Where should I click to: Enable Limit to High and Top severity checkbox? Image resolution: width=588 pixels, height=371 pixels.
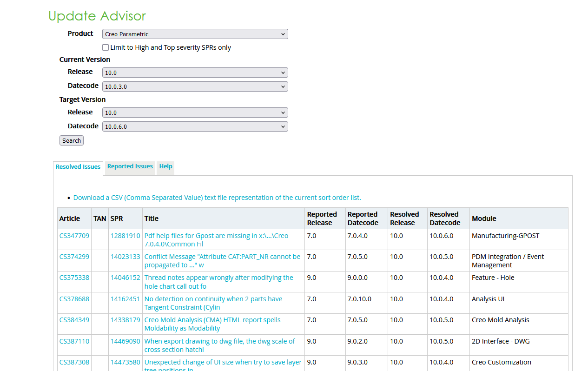[x=106, y=47]
